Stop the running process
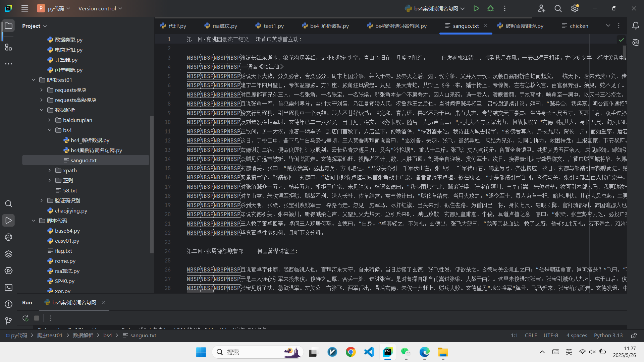The image size is (644, 362). tap(37, 318)
